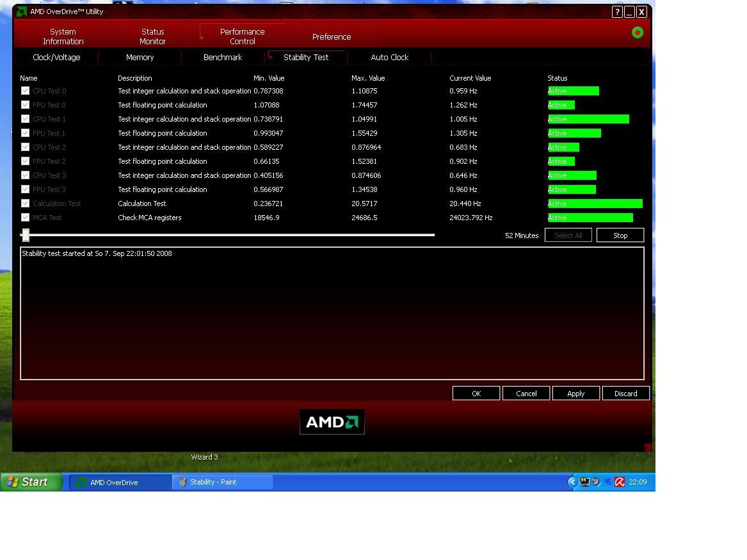Toggle FPU Test 1 checkbox
Image resolution: width=747 pixels, height=560 pixels.
(25, 133)
